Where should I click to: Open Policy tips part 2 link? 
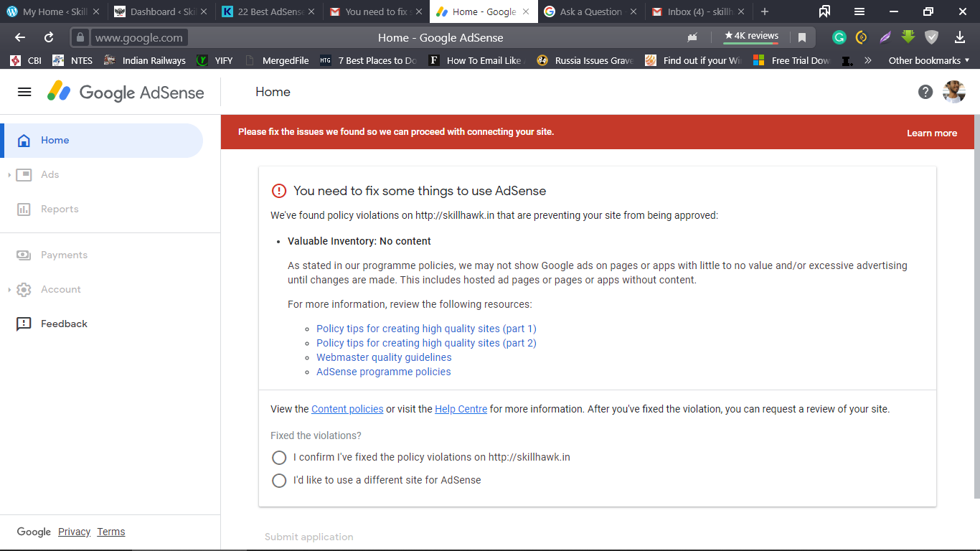click(426, 343)
